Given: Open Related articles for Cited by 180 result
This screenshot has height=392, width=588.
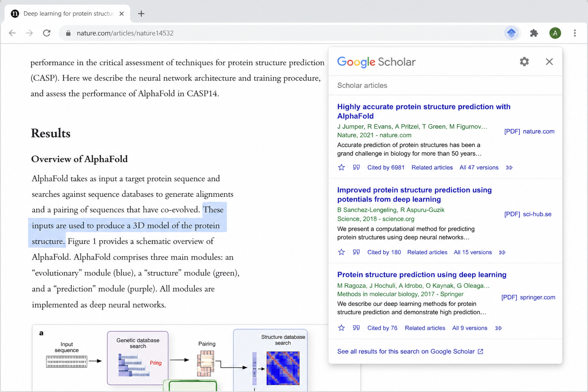Looking at the screenshot, I should pos(427,252).
